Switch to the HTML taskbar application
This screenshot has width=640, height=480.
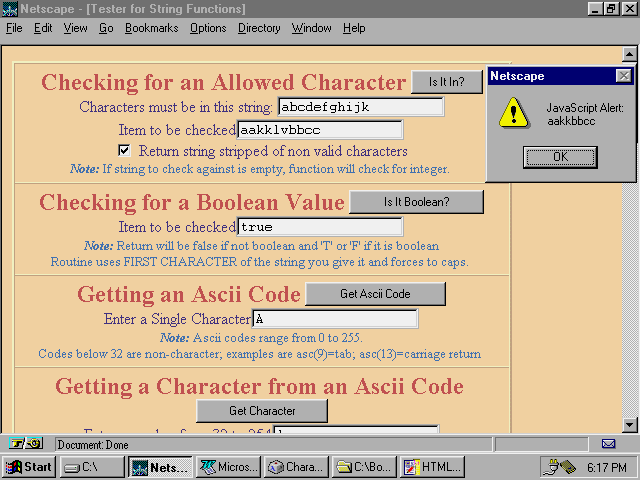[x=433, y=467]
